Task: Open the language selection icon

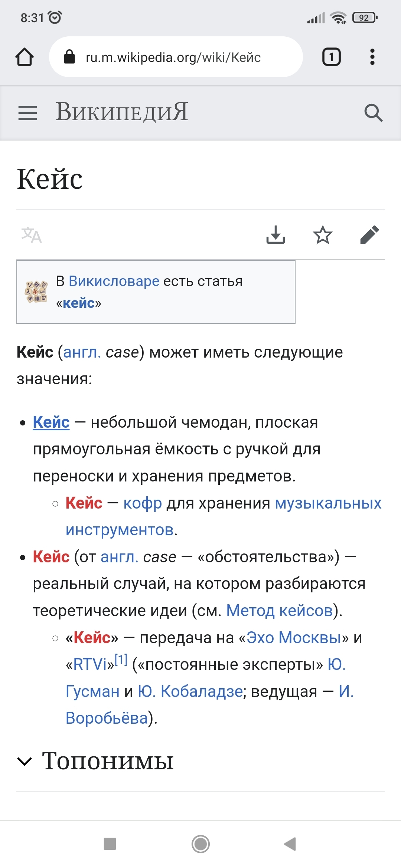Action: pyautogui.click(x=32, y=235)
